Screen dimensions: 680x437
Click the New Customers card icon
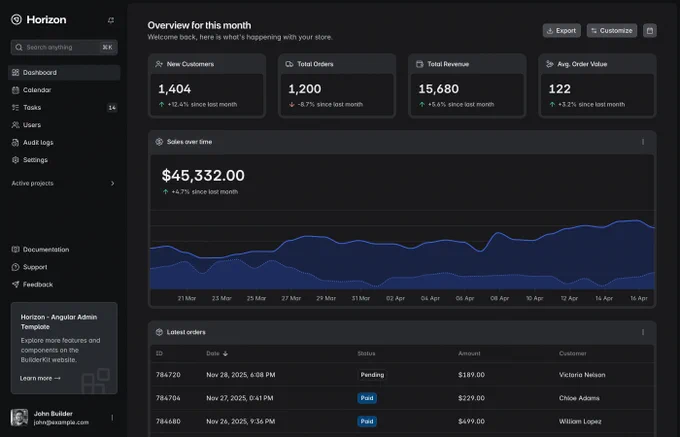point(159,64)
